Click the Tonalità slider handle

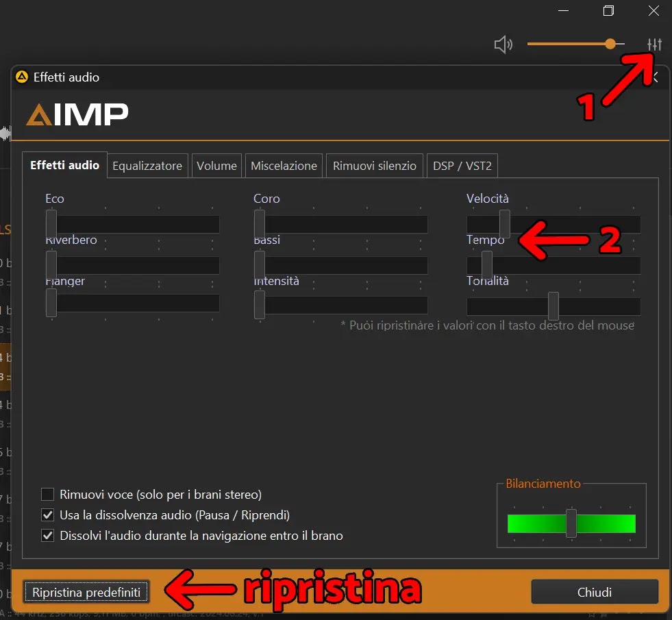(553, 306)
